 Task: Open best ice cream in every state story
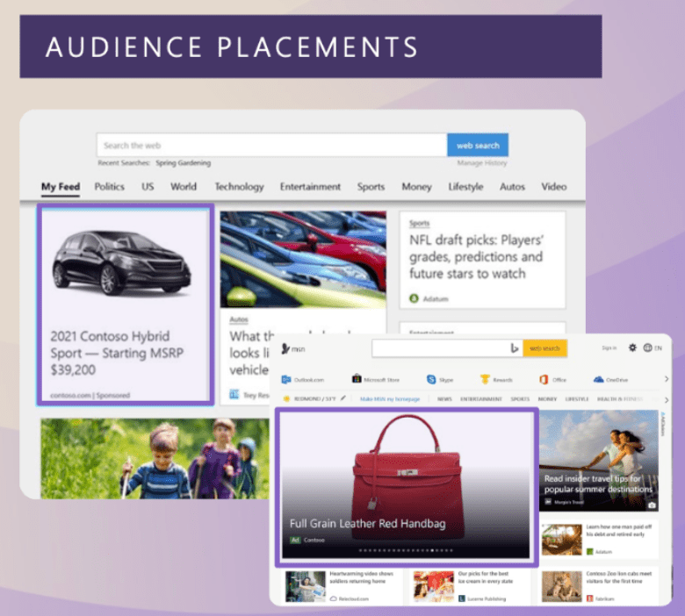(x=470, y=586)
